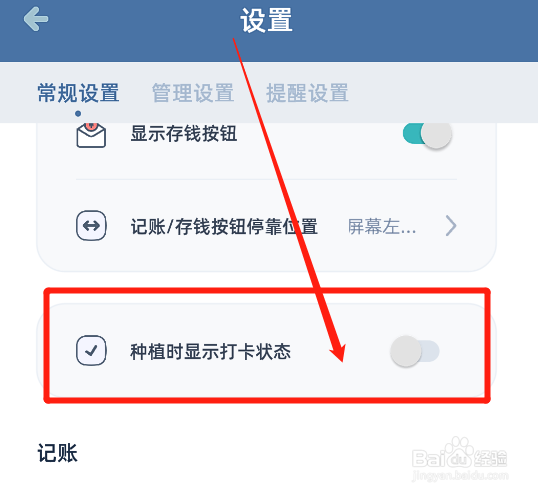Switch to the 提醒设置 tab

click(x=307, y=93)
